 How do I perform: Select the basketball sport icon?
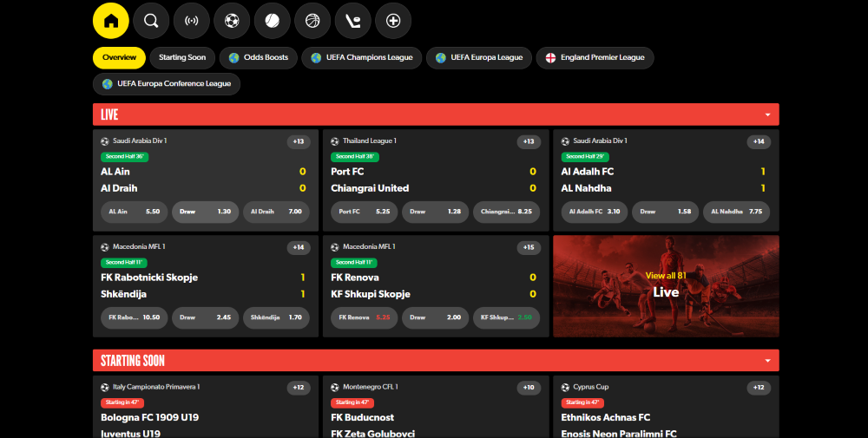pos(312,21)
